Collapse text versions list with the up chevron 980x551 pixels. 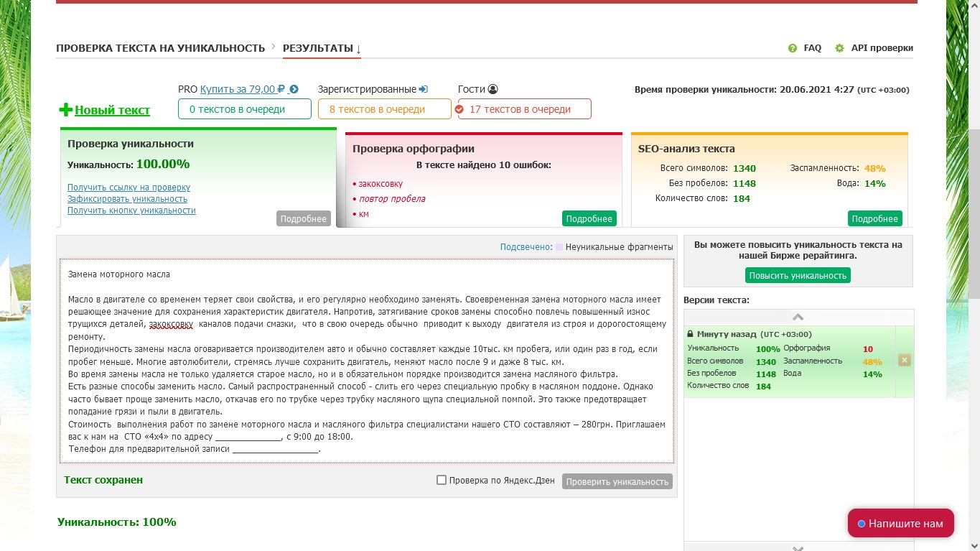pyautogui.click(x=798, y=317)
